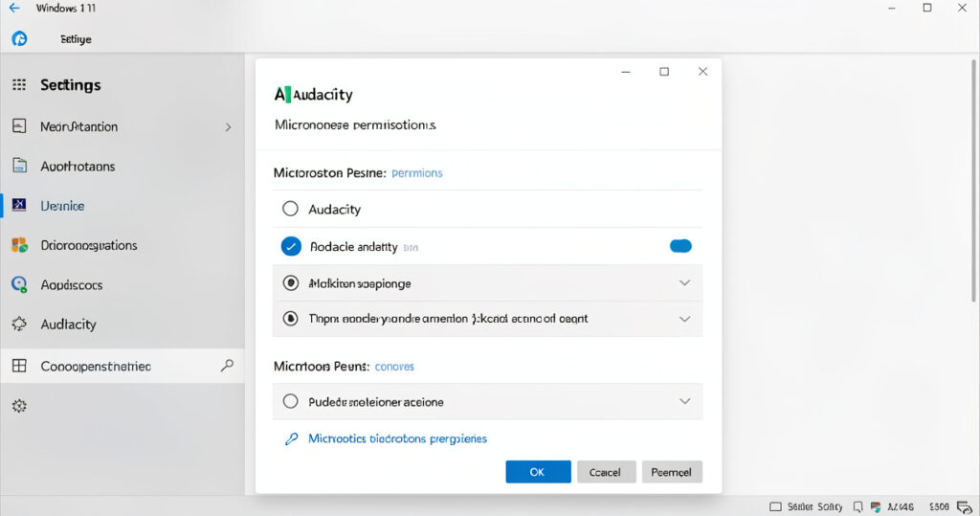Viewport: 980px width, 516px height.
Task: Click the OK button
Action: (x=538, y=472)
